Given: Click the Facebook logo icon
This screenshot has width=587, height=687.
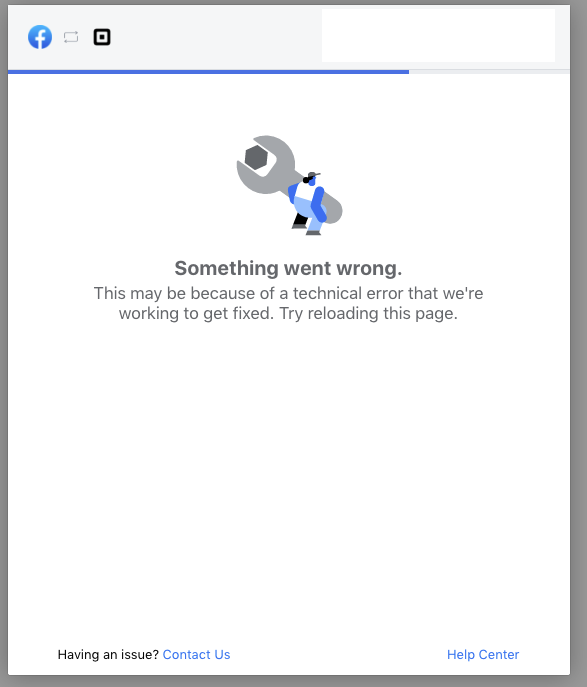Looking at the screenshot, I should 40,37.
